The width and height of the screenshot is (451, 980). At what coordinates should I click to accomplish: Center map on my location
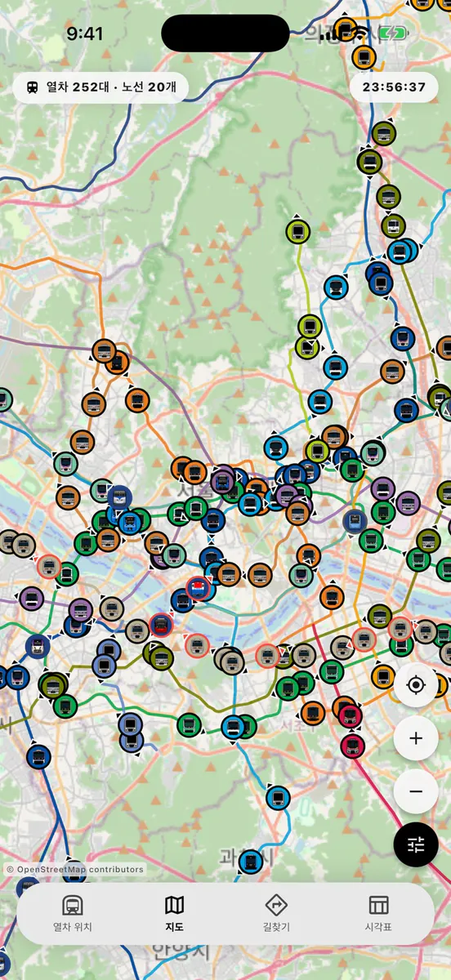point(416,685)
